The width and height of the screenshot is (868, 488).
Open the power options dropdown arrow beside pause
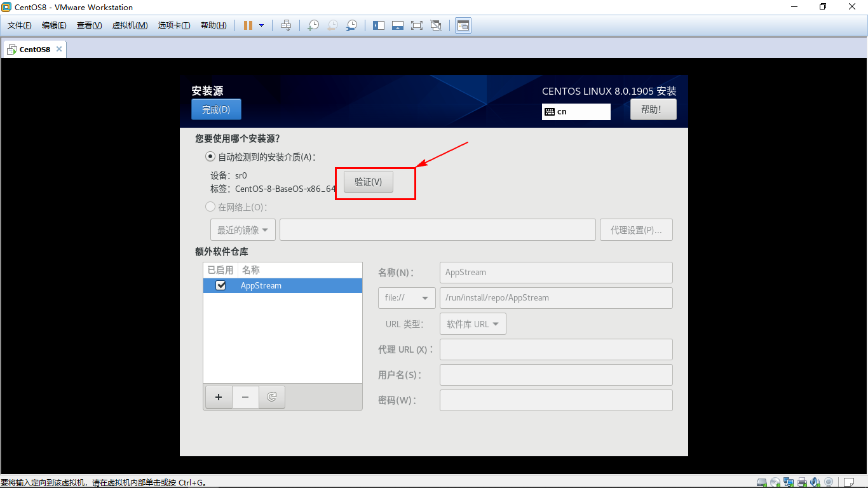[x=261, y=25]
